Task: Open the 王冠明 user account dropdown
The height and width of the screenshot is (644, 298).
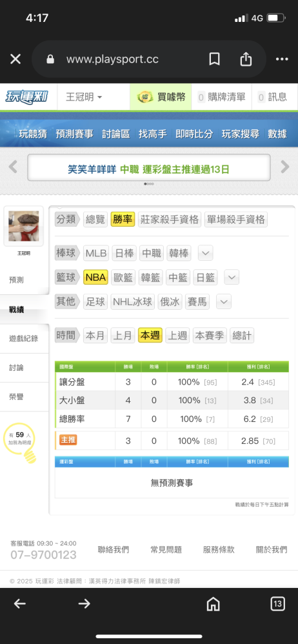Action: click(x=84, y=97)
